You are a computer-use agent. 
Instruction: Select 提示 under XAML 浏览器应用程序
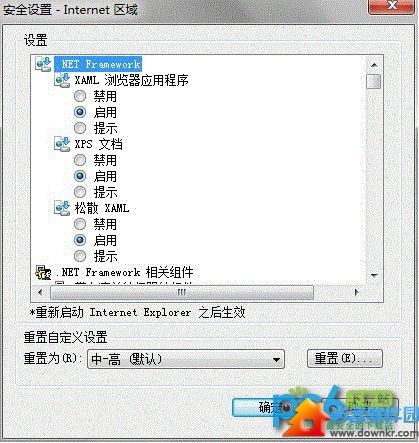[80, 128]
